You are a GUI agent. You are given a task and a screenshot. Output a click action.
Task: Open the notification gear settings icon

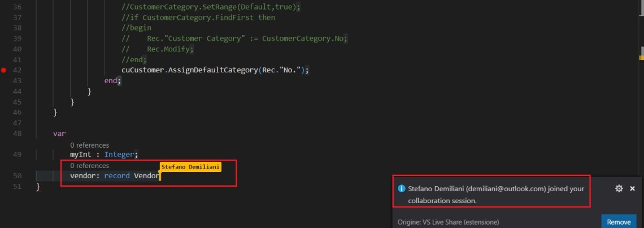pyautogui.click(x=619, y=188)
